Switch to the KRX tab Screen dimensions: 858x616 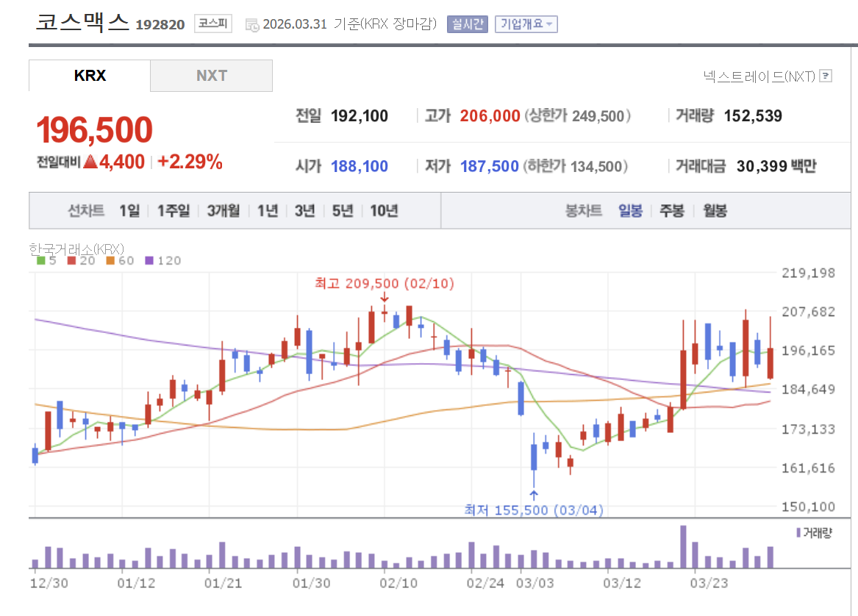point(90,76)
